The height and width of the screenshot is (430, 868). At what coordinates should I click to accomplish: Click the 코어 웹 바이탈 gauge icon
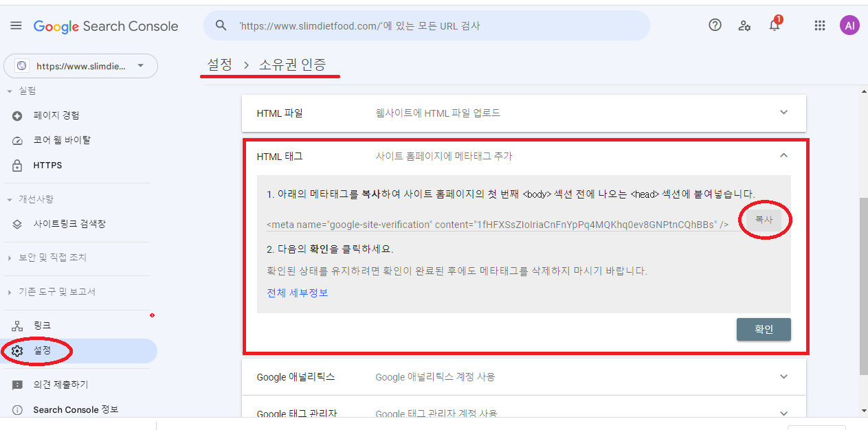[x=18, y=140]
